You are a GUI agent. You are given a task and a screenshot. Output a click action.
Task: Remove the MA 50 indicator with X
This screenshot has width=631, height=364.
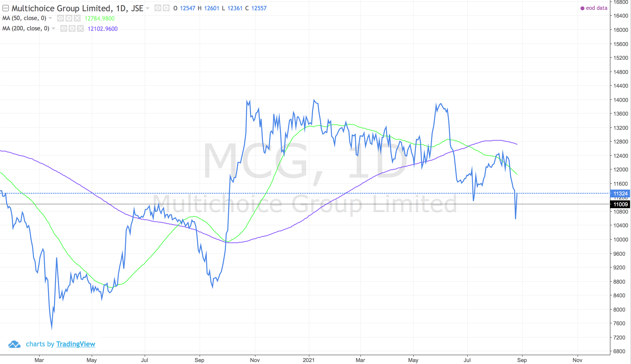click(77, 18)
